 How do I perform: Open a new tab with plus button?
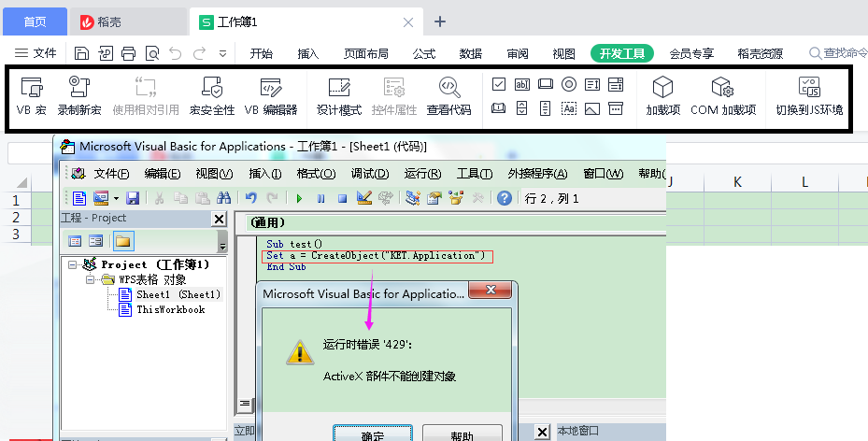440,21
